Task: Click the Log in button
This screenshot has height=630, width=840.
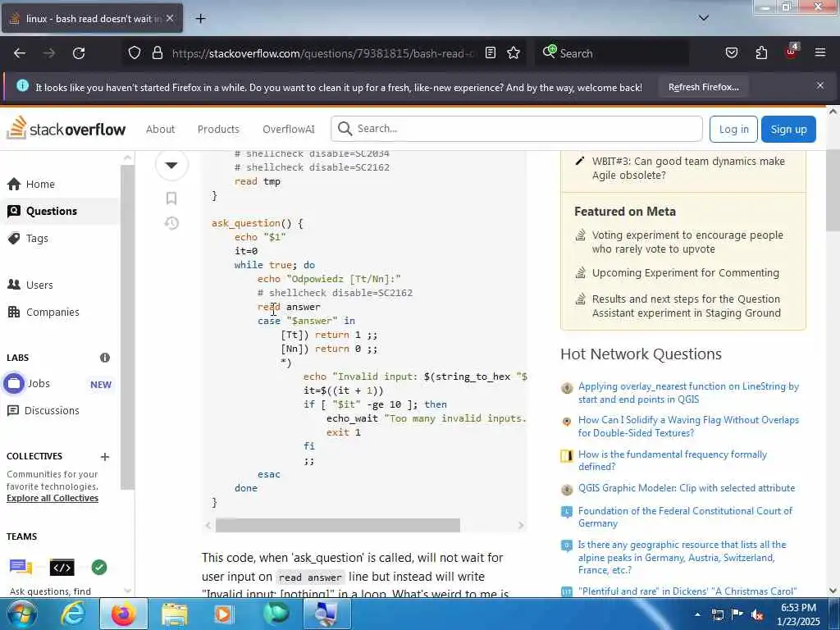Action: 733,129
